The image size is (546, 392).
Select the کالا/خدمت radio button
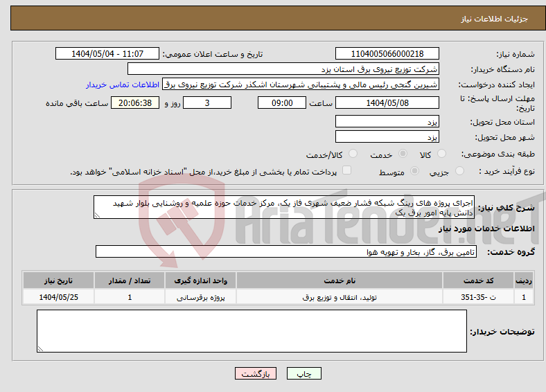(x=353, y=154)
